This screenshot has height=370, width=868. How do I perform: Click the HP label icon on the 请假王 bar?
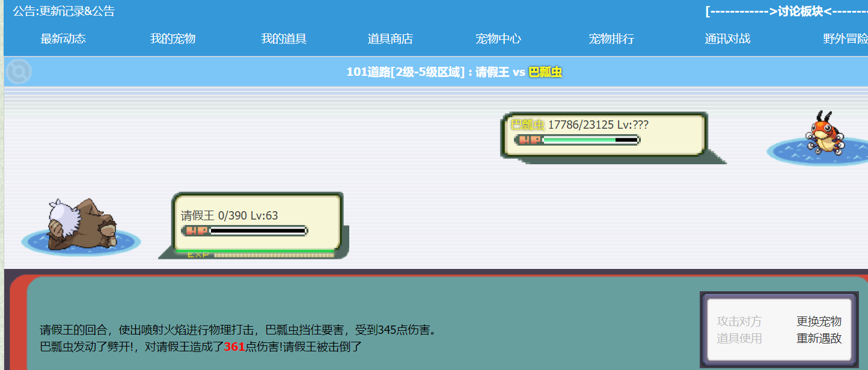[197, 230]
